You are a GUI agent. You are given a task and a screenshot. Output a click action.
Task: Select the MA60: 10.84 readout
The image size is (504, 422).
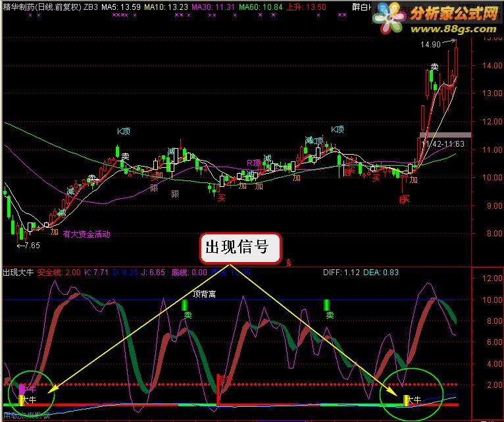261,7
